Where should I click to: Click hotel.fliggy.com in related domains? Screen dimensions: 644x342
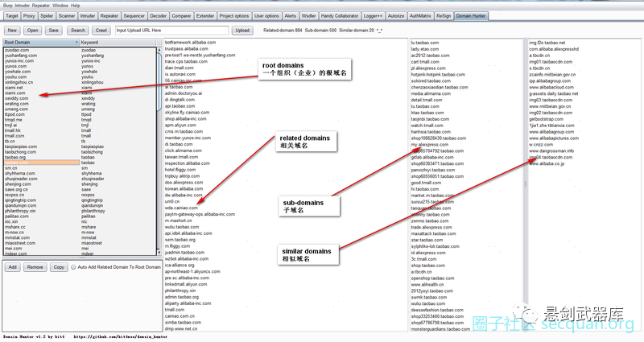pos(180,170)
